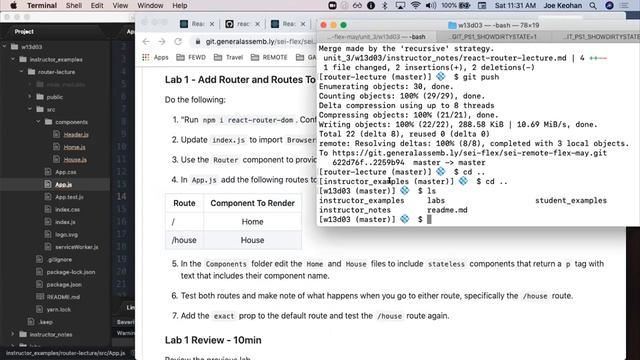Expand the instructor_notes folder in Atom
The width and height of the screenshot is (640, 360).
click(13, 334)
